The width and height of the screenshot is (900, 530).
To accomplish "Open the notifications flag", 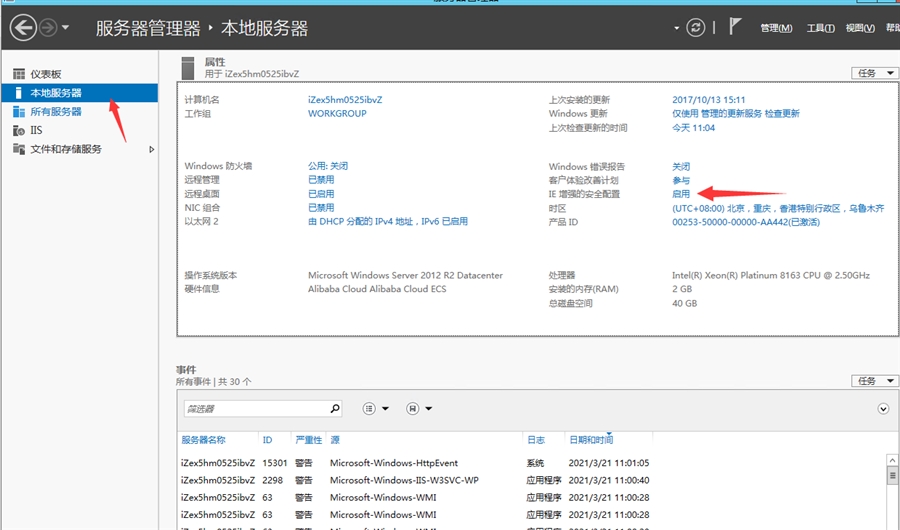I will [735, 28].
